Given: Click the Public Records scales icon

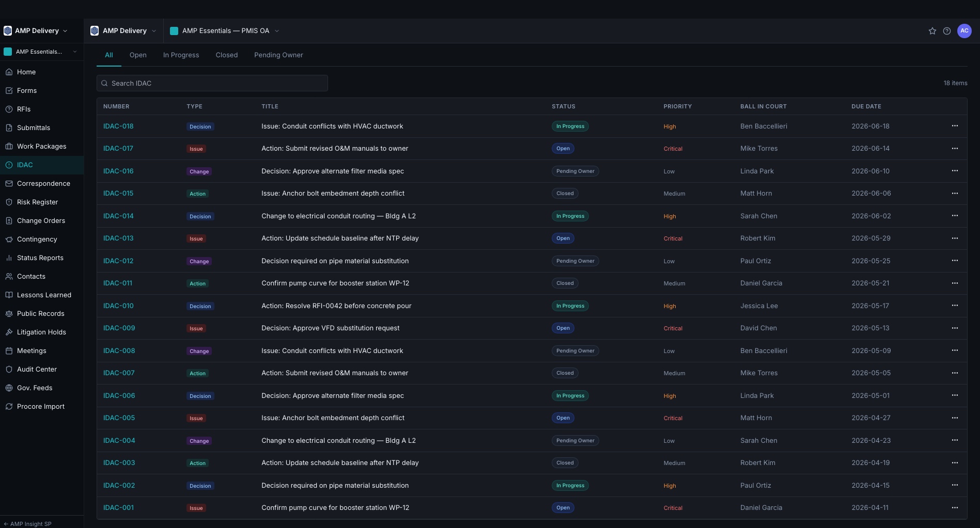Looking at the screenshot, I should click(x=9, y=314).
